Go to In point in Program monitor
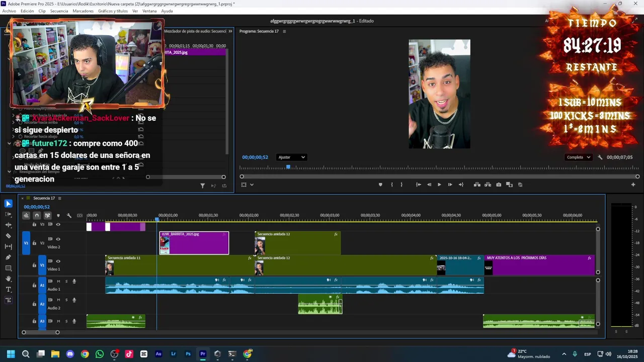Screen dimensions: 644x362 pyautogui.click(x=418, y=185)
